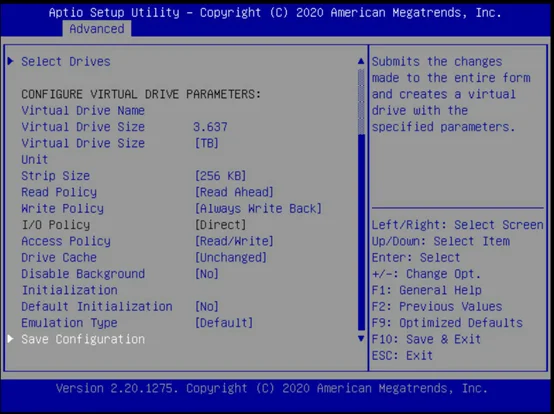
Task: Toggle Disable Background Initialization [No]
Action: 207,274
